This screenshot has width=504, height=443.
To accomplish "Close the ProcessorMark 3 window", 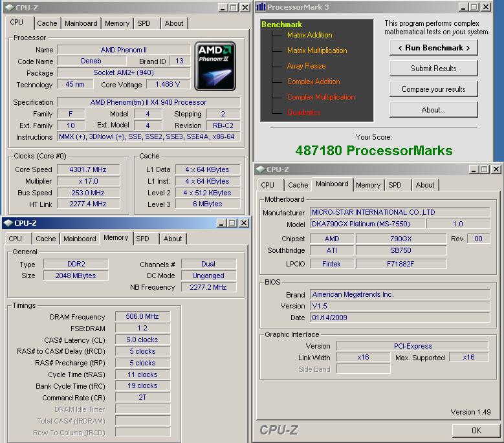I will [487, 6].
